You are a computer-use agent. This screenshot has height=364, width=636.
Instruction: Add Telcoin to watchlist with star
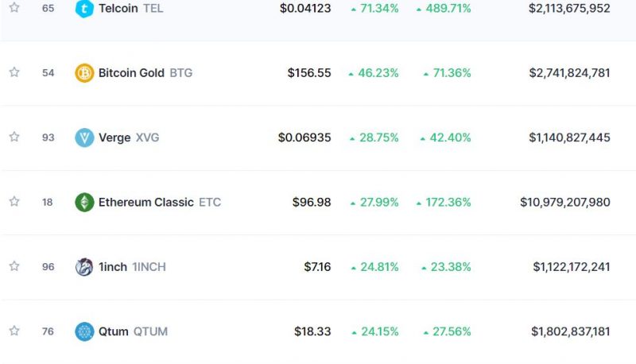coord(14,7)
